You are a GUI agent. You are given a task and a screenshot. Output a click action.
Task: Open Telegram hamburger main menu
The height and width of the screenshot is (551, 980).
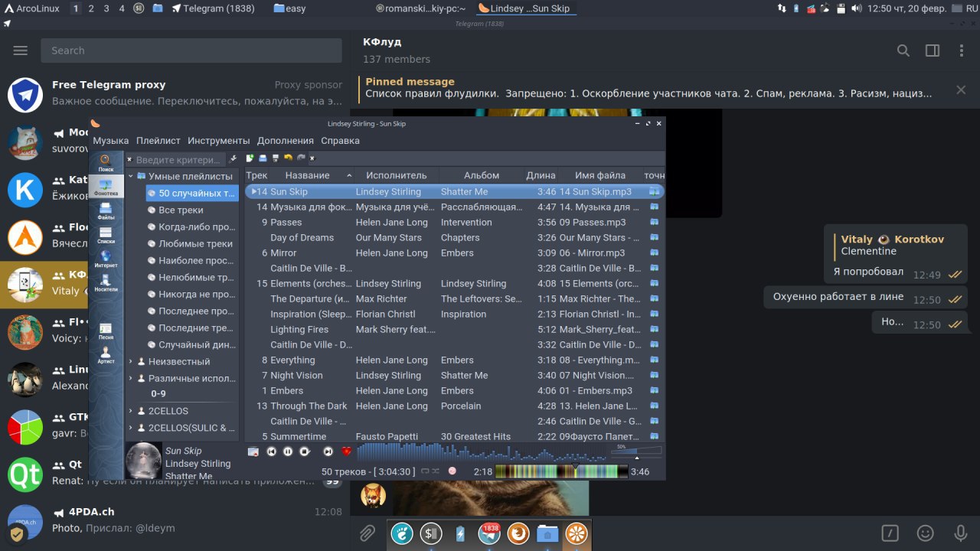point(21,51)
